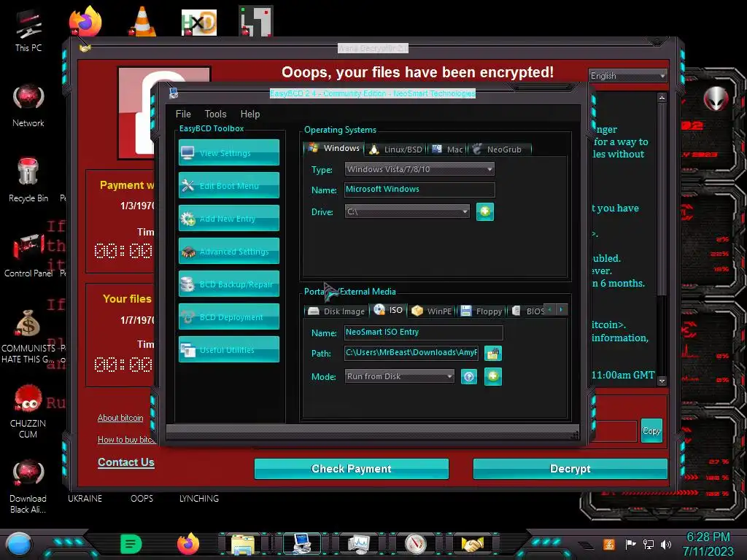Select CHUZZIN CUM red fuzzy icon
747x560 pixels.
(x=28, y=411)
